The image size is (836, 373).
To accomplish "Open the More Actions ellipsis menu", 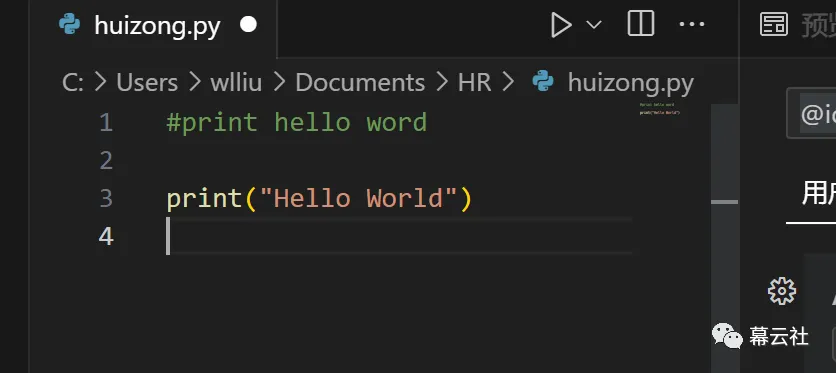I will click(692, 25).
